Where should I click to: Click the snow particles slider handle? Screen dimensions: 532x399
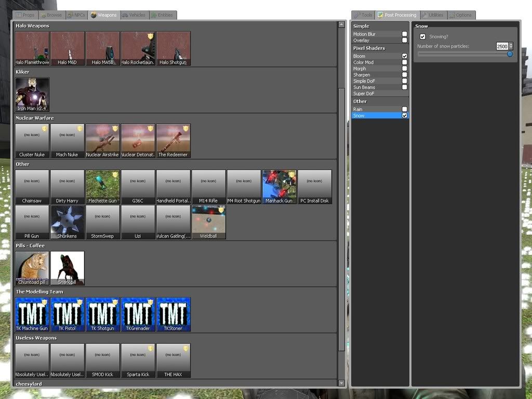(x=510, y=54)
